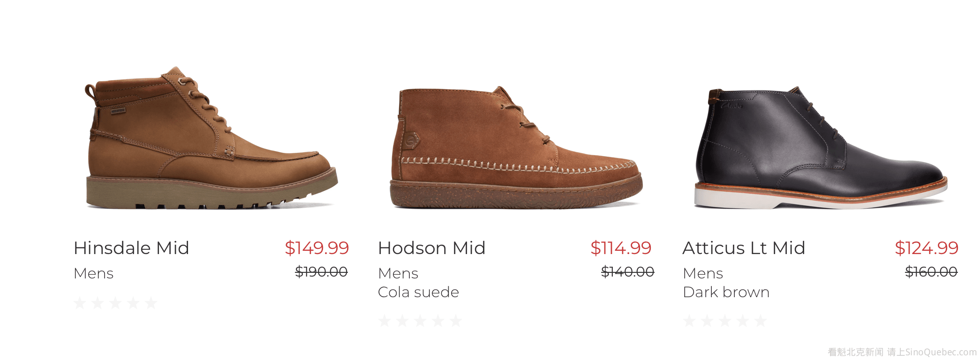This screenshot has width=980, height=360.
Task: Click the Cola suede color label
Action: (x=418, y=292)
